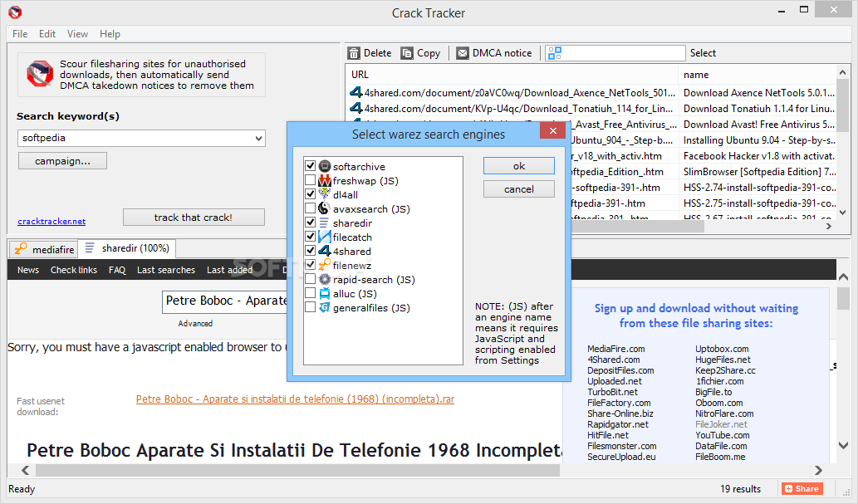Toggle the filecatch checkbox

pos(311,237)
